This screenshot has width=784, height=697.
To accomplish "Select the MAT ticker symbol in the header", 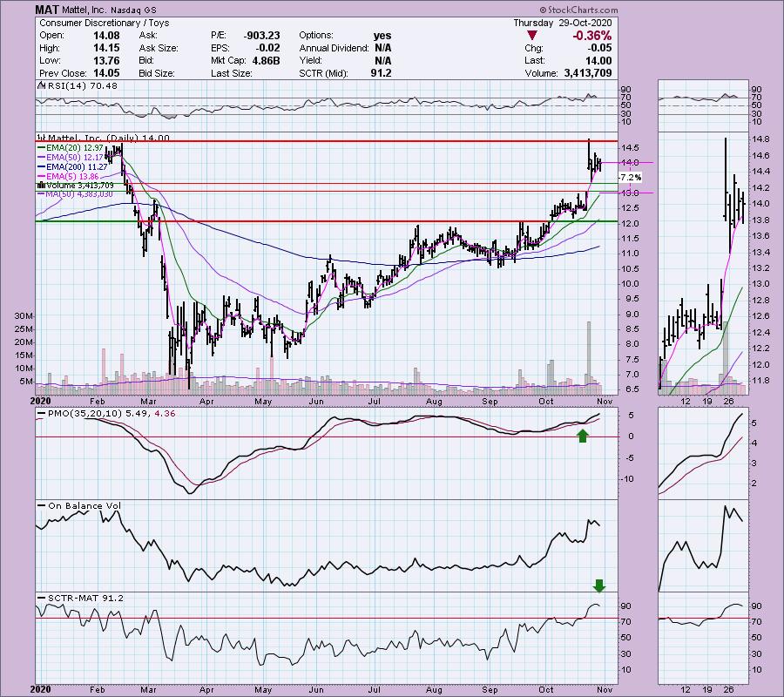I will [x=46, y=10].
